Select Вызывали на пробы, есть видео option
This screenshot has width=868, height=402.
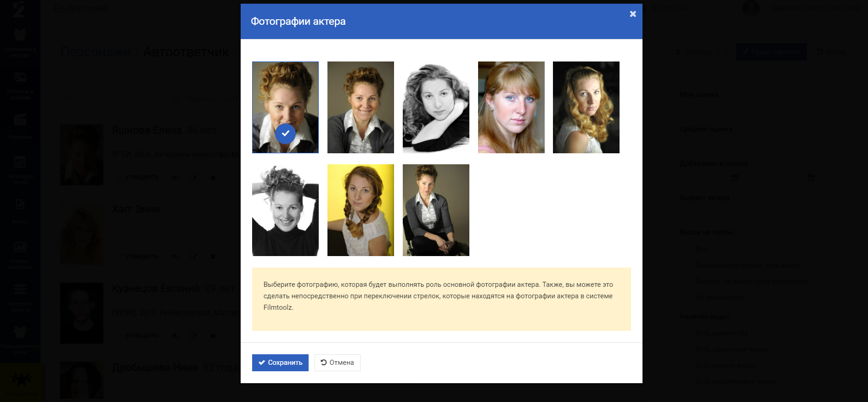(748, 265)
